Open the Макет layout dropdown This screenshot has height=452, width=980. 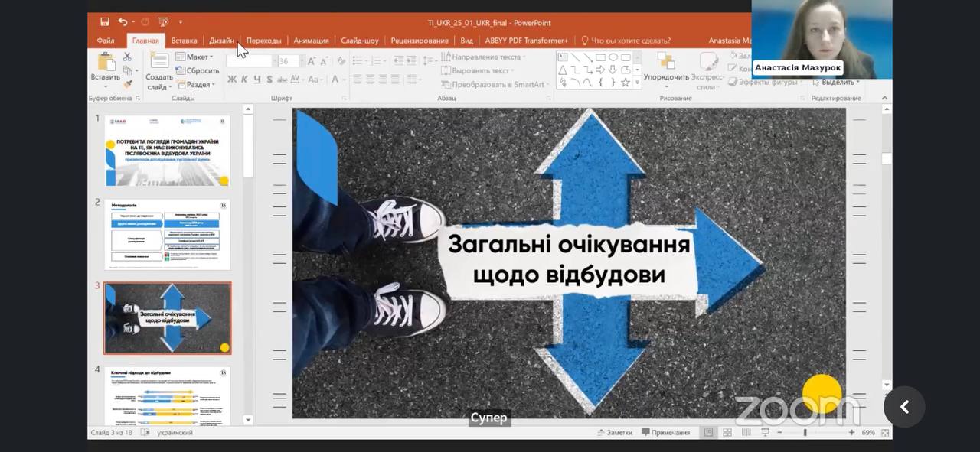coord(196,57)
